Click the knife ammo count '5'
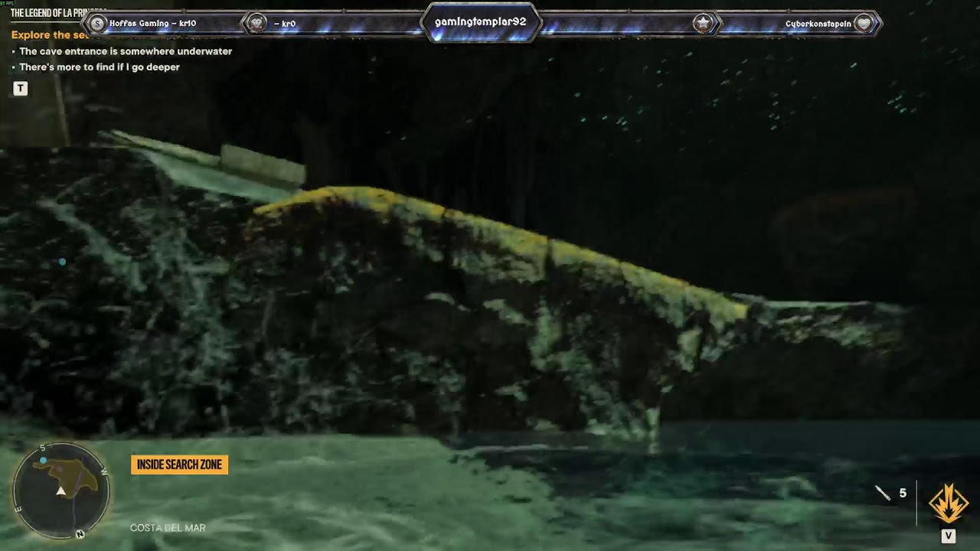This screenshot has width=980, height=551. [x=903, y=494]
